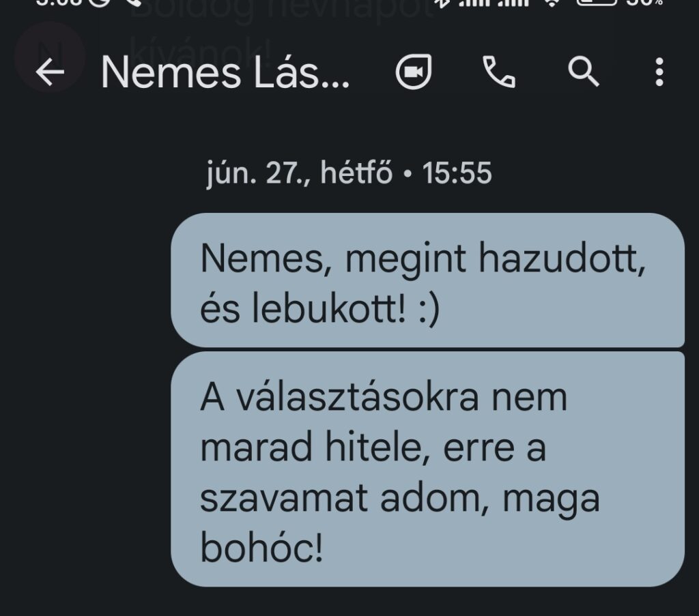Viewport: 699px width, 616px height.
Task: Open search in this conversation
Action: click(x=584, y=72)
